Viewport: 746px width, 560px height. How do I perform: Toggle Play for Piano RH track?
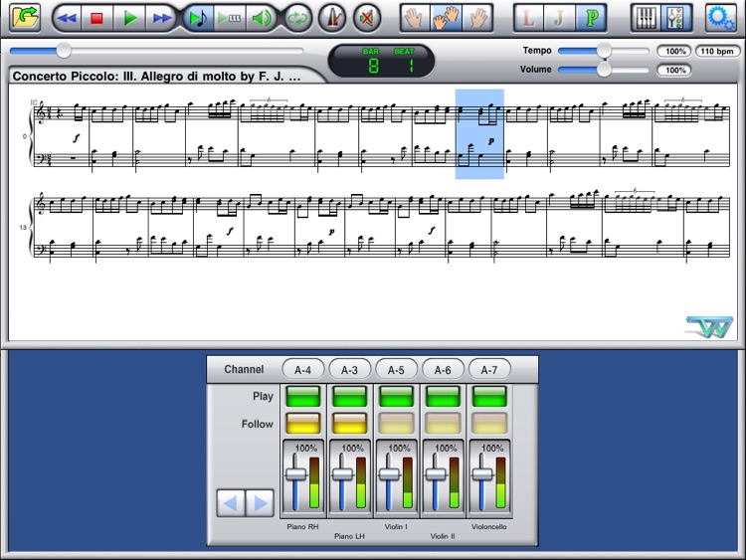click(303, 396)
